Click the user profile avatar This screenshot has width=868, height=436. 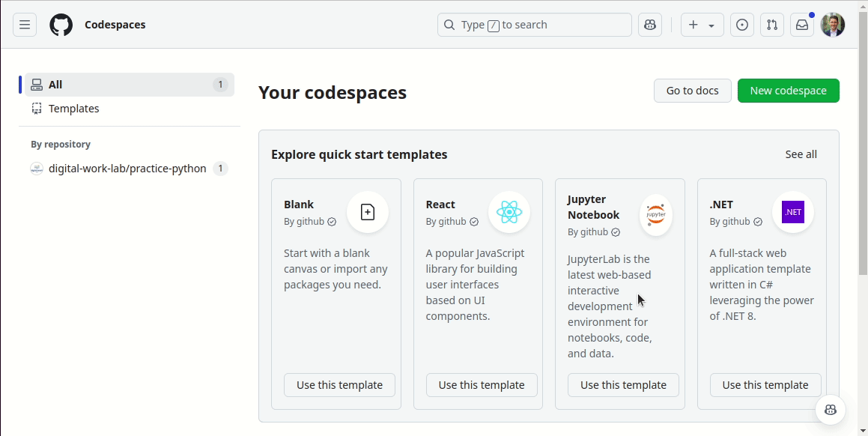pos(833,25)
